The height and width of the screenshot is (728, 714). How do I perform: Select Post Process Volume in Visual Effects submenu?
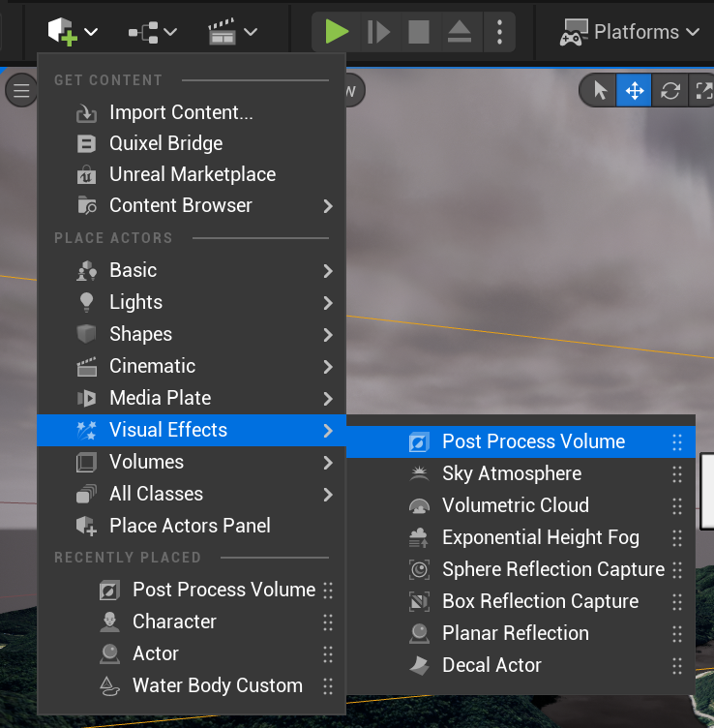pos(521,442)
